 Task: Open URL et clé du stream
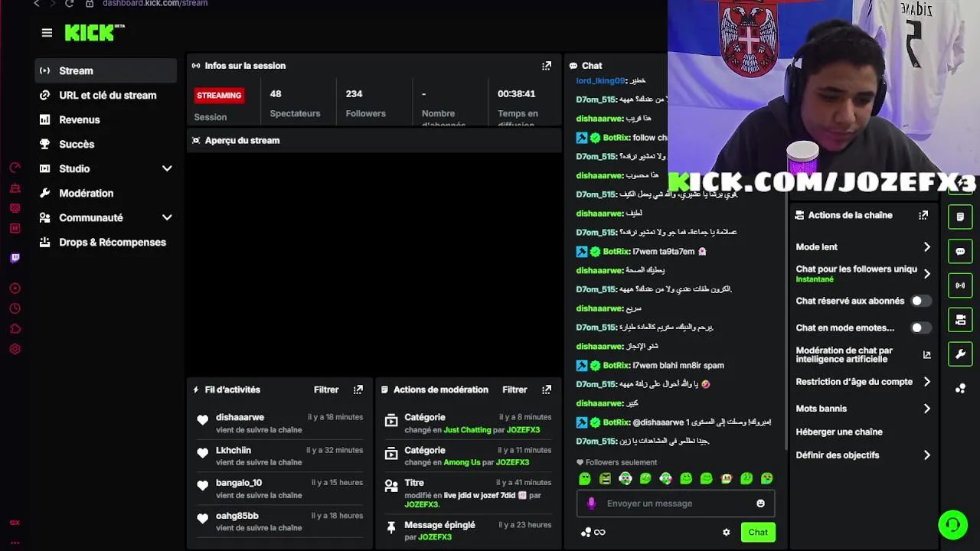pos(106,96)
